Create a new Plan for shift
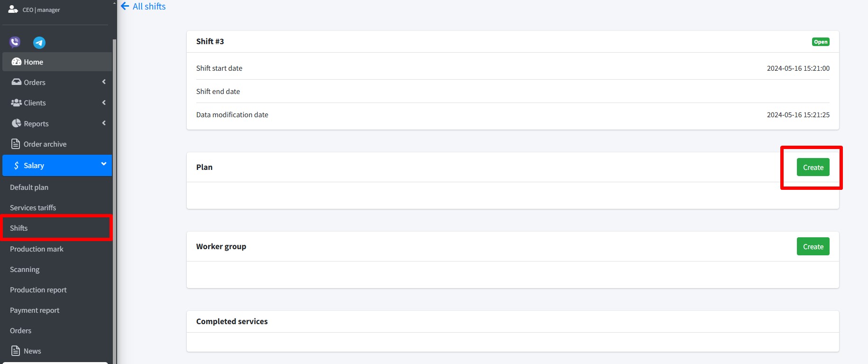The width and height of the screenshot is (868, 364). pos(813,168)
